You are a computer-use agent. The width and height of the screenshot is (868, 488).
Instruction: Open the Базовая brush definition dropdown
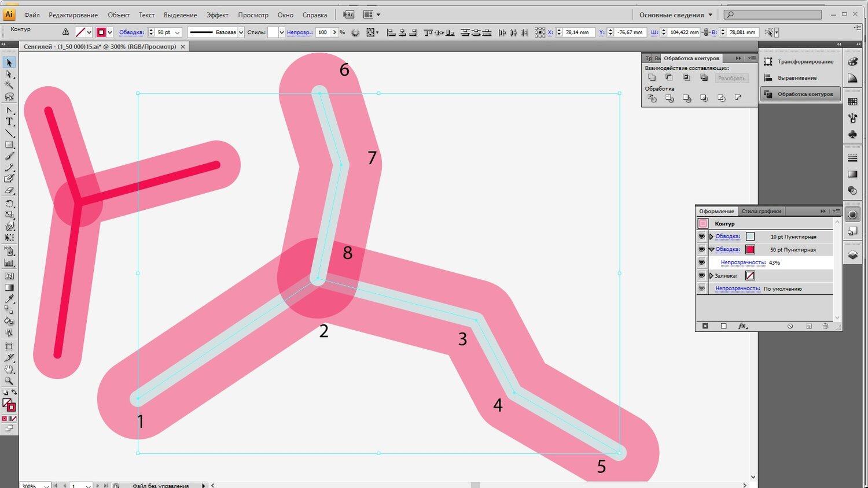tap(241, 32)
